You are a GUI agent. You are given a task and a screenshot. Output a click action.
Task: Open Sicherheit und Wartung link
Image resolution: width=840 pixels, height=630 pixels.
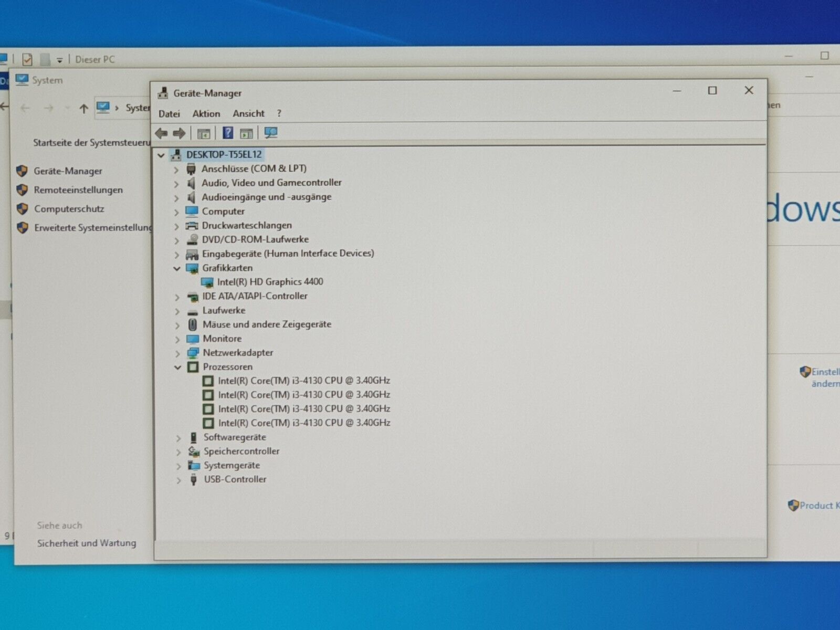87,543
